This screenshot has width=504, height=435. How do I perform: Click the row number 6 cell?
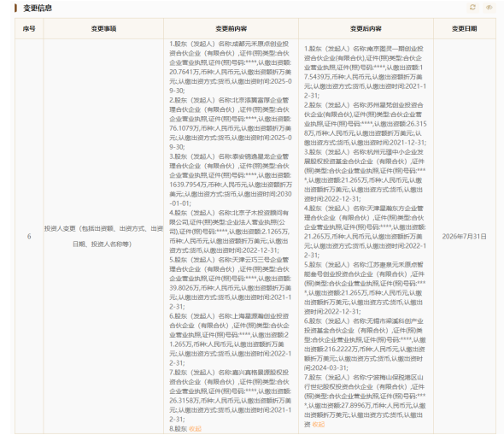[29, 237]
